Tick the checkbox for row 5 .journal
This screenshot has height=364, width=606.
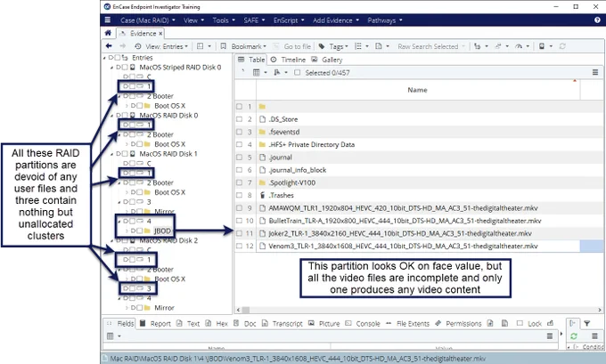tap(239, 158)
